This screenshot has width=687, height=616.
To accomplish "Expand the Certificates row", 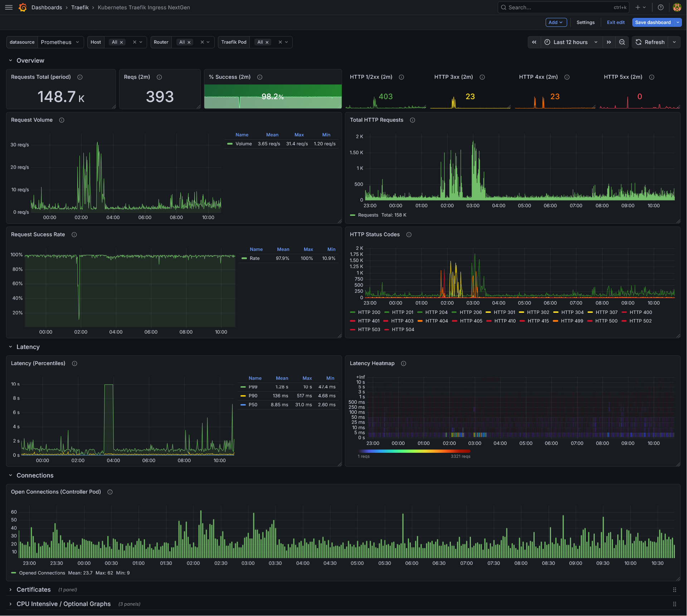I will [11, 590].
